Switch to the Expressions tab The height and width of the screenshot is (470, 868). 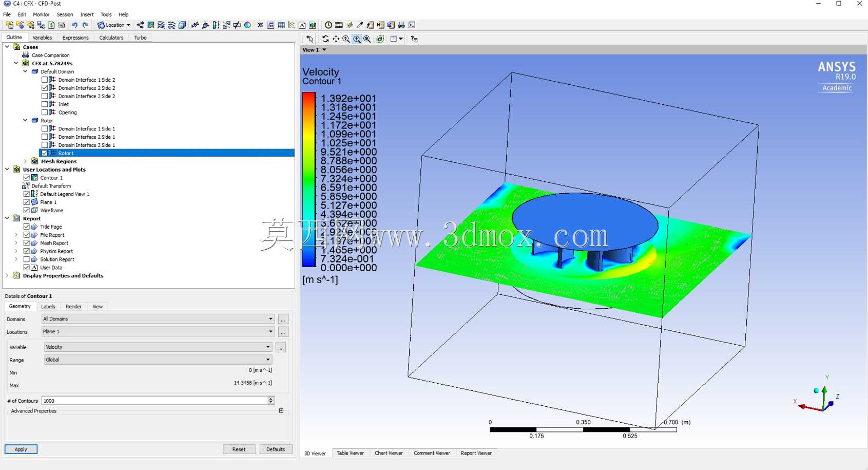click(x=75, y=37)
